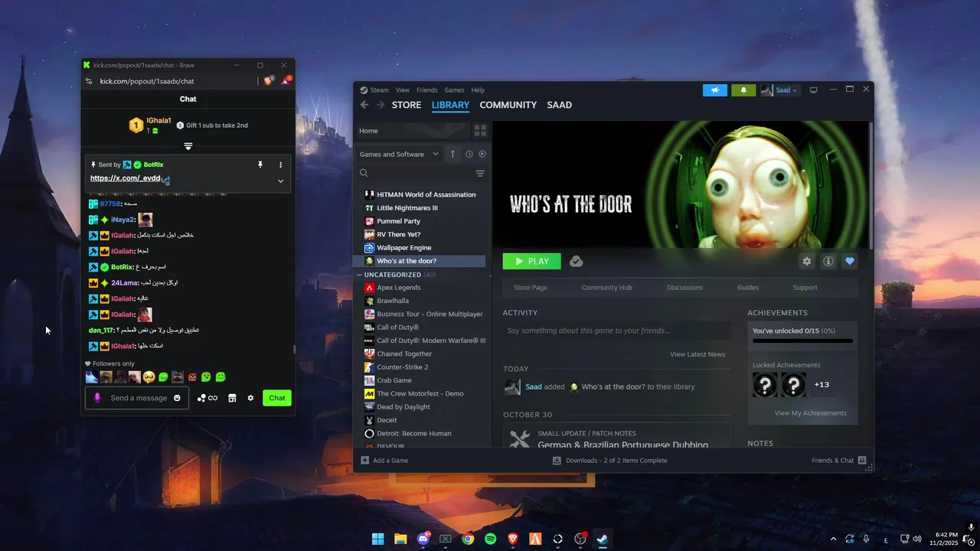The width and height of the screenshot is (980, 551).
Task: Unpin the pinned BotRix message
Action: (260, 165)
